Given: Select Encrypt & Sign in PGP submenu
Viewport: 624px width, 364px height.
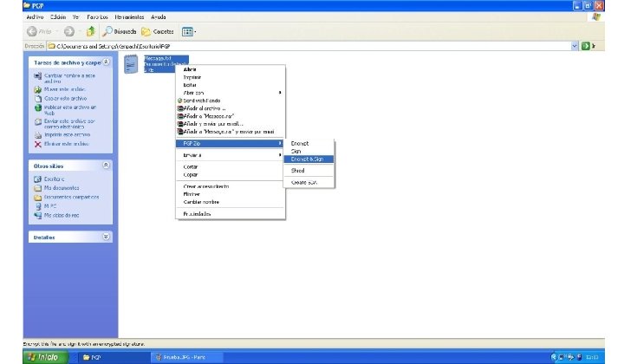Looking at the screenshot, I should 309,159.
